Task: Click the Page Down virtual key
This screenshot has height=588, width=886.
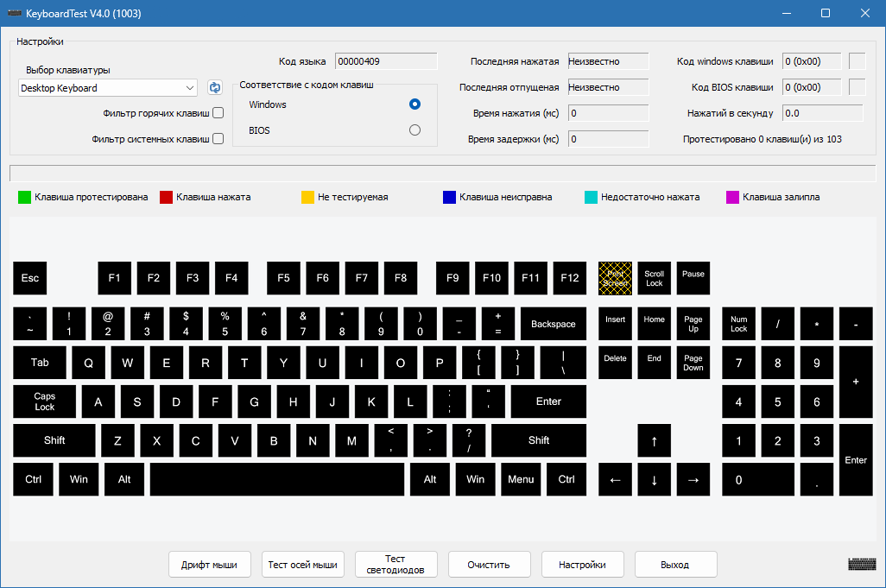Action: 693,363
